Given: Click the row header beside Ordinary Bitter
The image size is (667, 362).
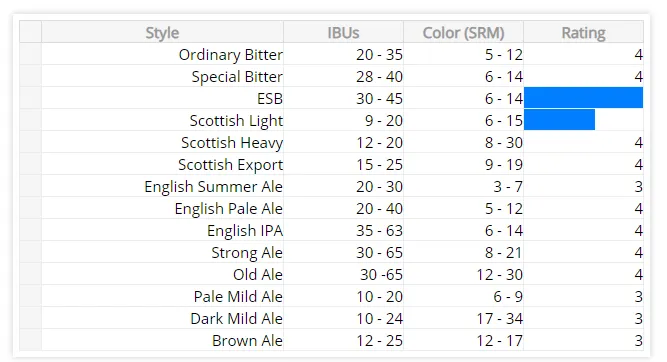Looking at the screenshot, I should (31, 54).
